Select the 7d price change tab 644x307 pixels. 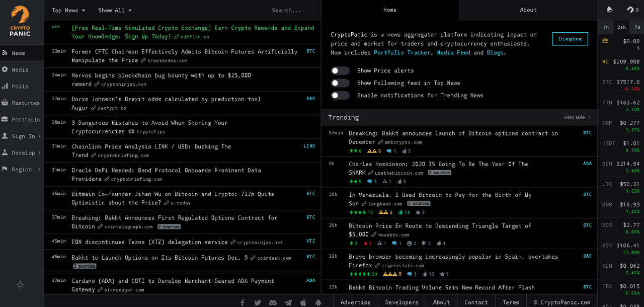click(637, 27)
